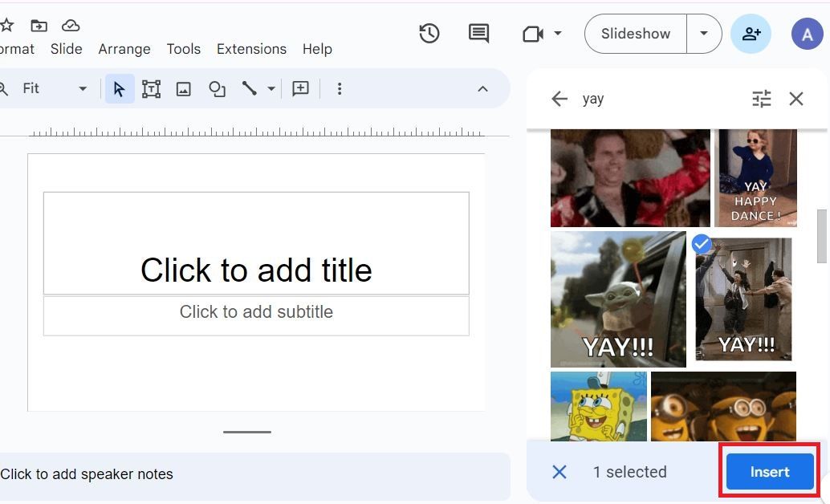
Task: Click the speaker notes field
Action: point(241,474)
